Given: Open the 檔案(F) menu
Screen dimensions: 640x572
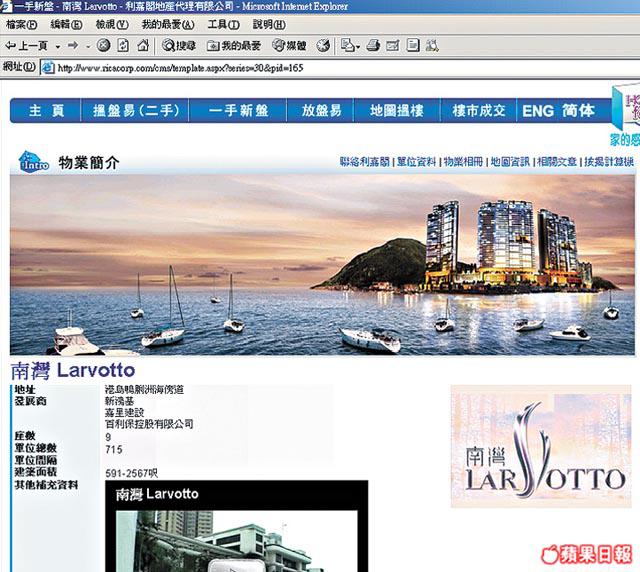Looking at the screenshot, I should click(x=21, y=25).
